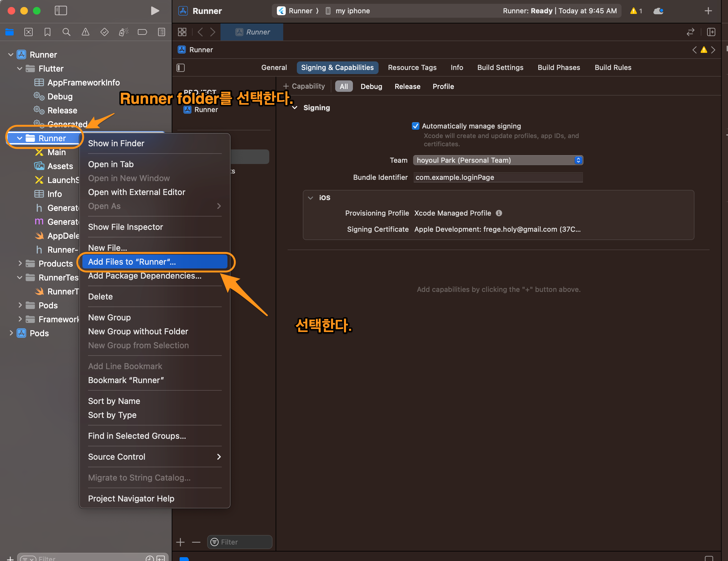Collapse the Signing section
Viewport: 728px width, 561px height.
[x=295, y=108]
